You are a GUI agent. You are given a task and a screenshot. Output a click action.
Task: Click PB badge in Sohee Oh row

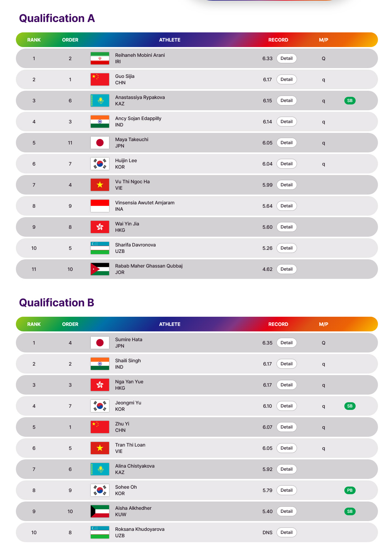(x=350, y=490)
